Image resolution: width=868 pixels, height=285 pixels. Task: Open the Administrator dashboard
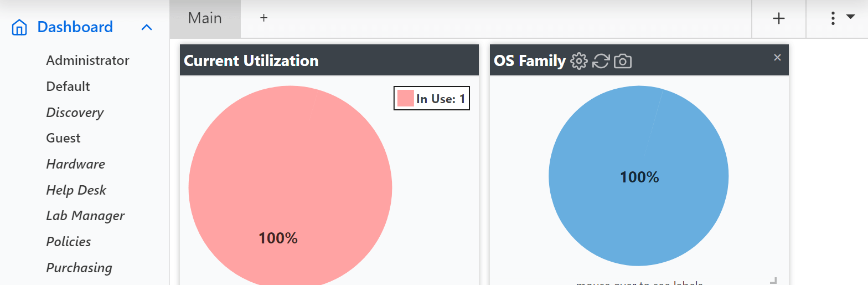pyautogui.click(x=87, y=60)
